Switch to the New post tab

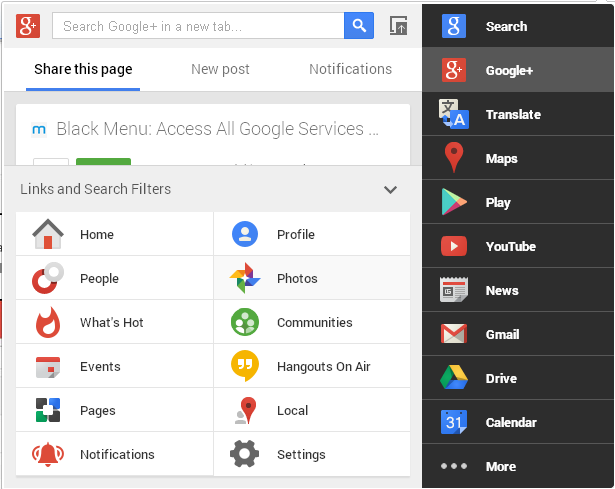pos(220,69)
